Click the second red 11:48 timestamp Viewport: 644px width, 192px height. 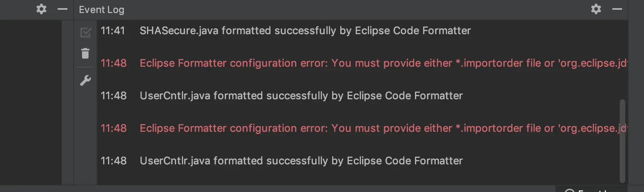tap(113, 129)
